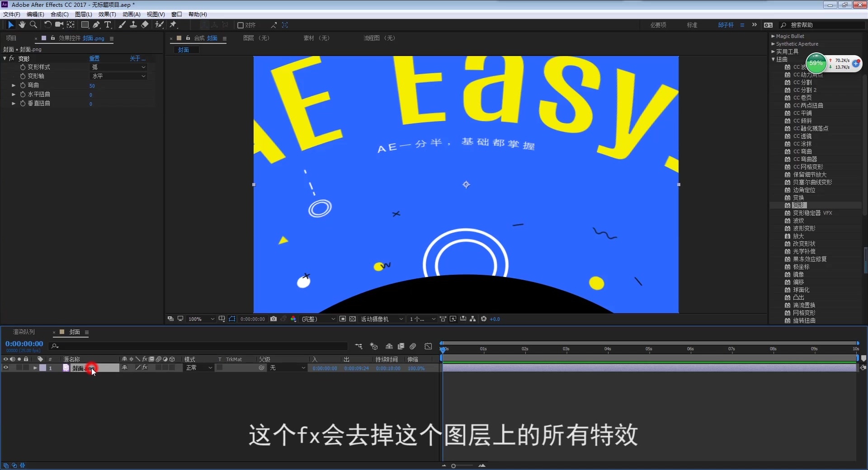The width and height of the screenshot is (868, 470).
Task: Select the 标准 workspace
Action: click(692, 25)
